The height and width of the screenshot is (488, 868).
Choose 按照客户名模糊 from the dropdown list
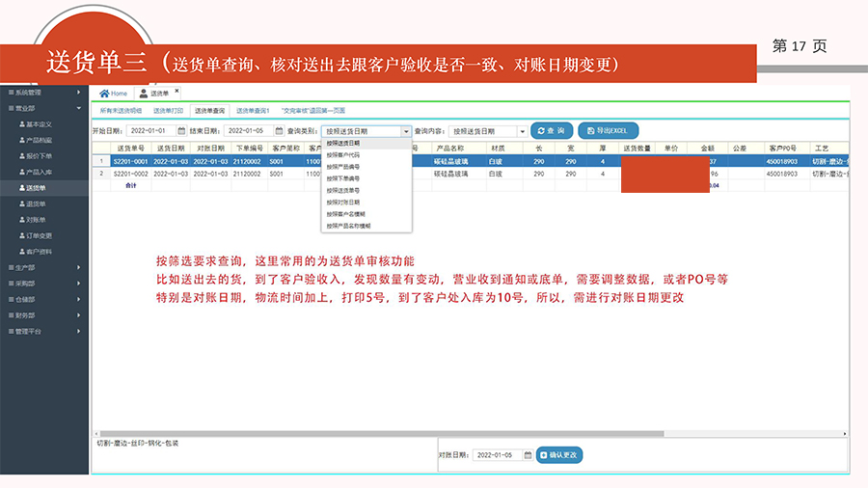pos(366,214)
